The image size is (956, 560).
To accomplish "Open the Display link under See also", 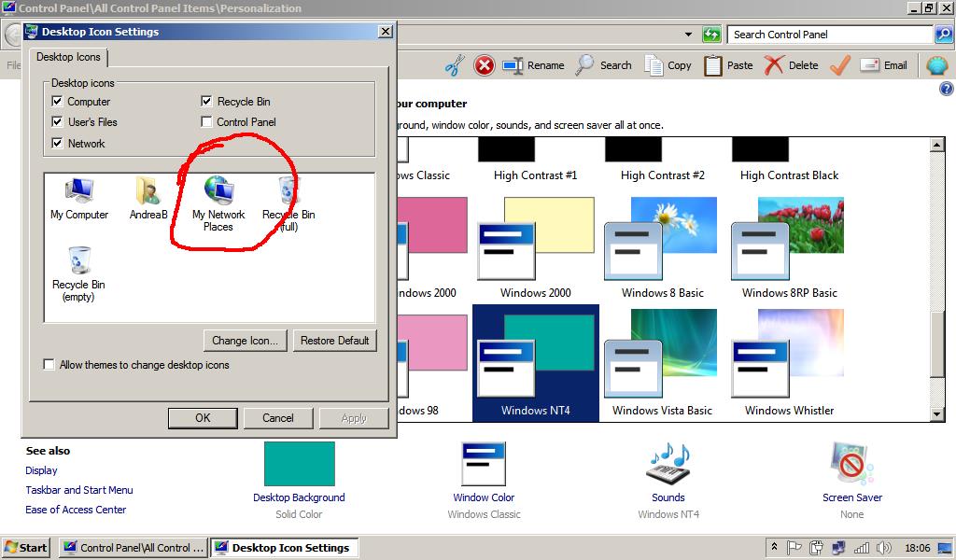I will click(41, 470).
